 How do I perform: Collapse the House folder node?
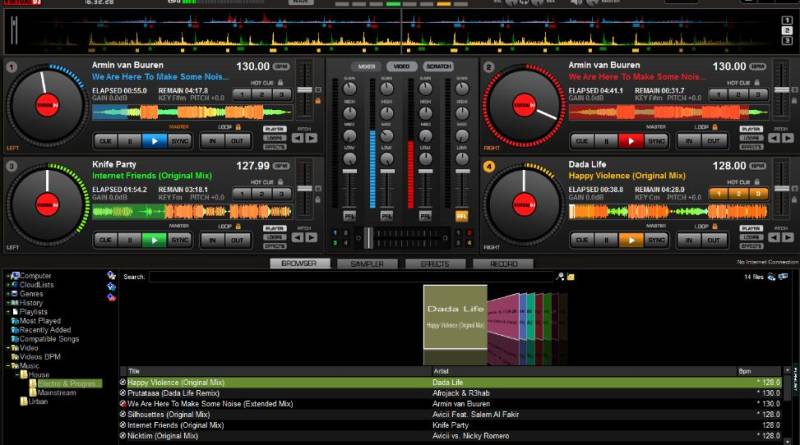coord(17,375)
